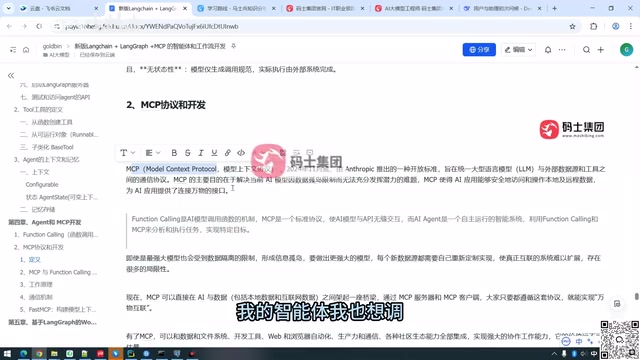Screen dimensions: 640x360
Task: Underline the selected text
Action: [214, 153]
